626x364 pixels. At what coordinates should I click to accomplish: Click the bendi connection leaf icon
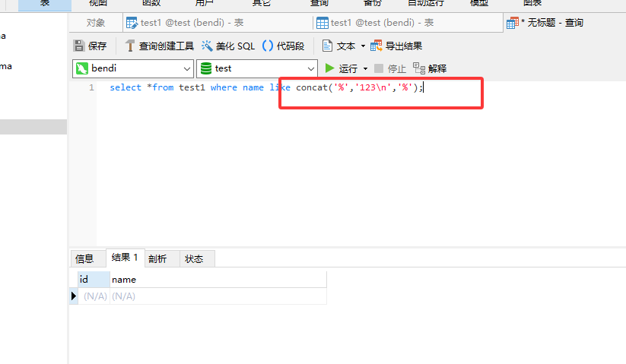[x=82, y=68]
